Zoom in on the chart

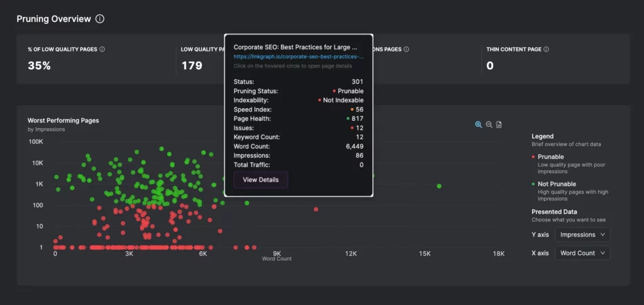click(479, 125)
